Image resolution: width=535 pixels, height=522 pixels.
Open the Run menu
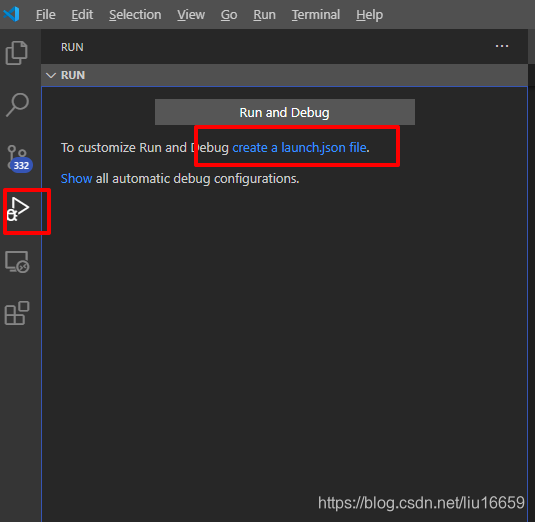click(264, 15)
